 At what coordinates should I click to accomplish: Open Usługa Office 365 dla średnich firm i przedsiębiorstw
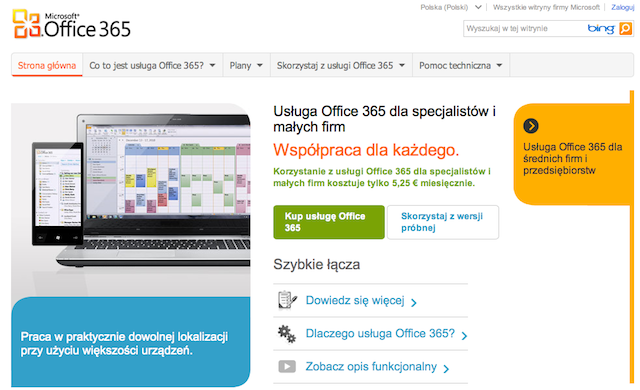click(572, 158)
